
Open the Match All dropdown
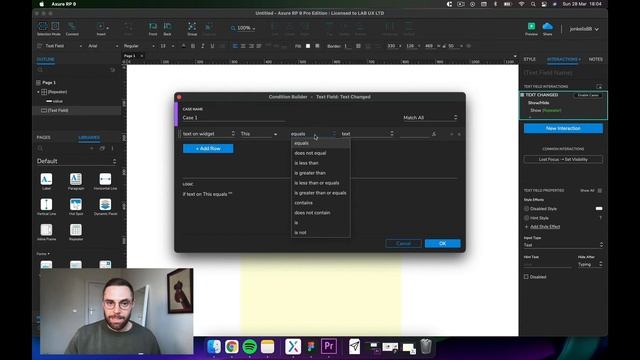click(x=430, y=118)
